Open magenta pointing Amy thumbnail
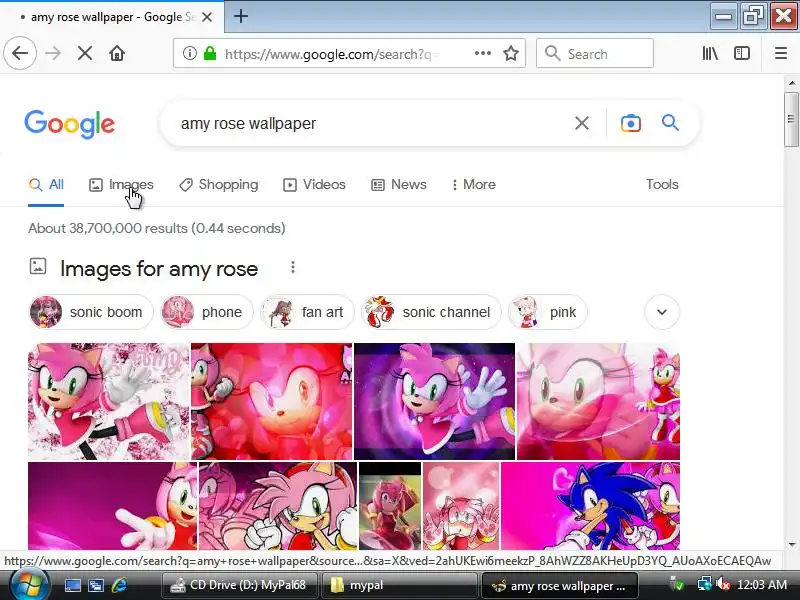 tap(112, 506)
